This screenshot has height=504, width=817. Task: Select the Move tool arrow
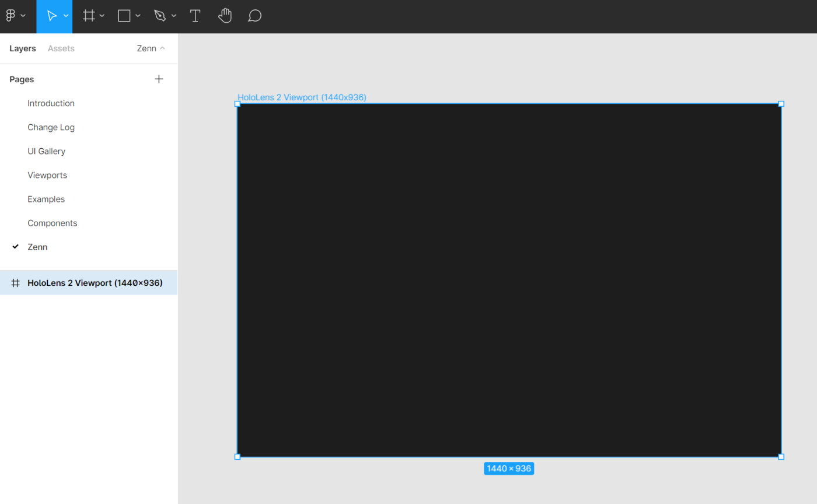51,16
